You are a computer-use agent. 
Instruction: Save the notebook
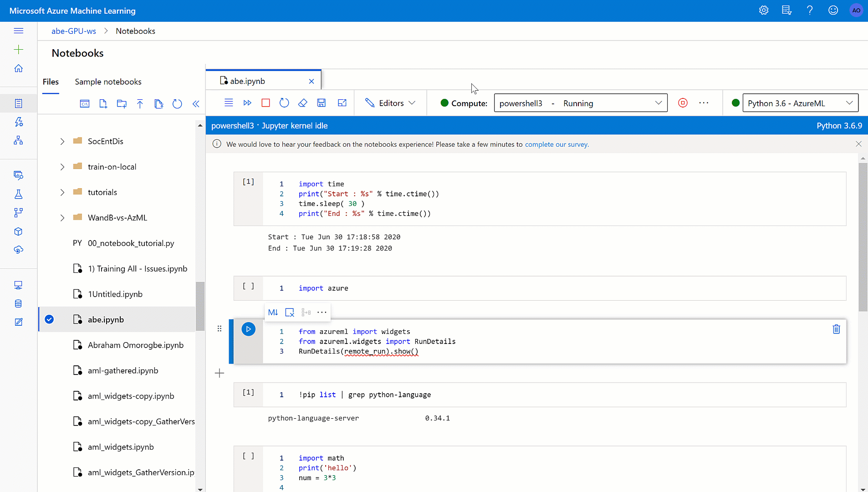click(x=322, y=103)
